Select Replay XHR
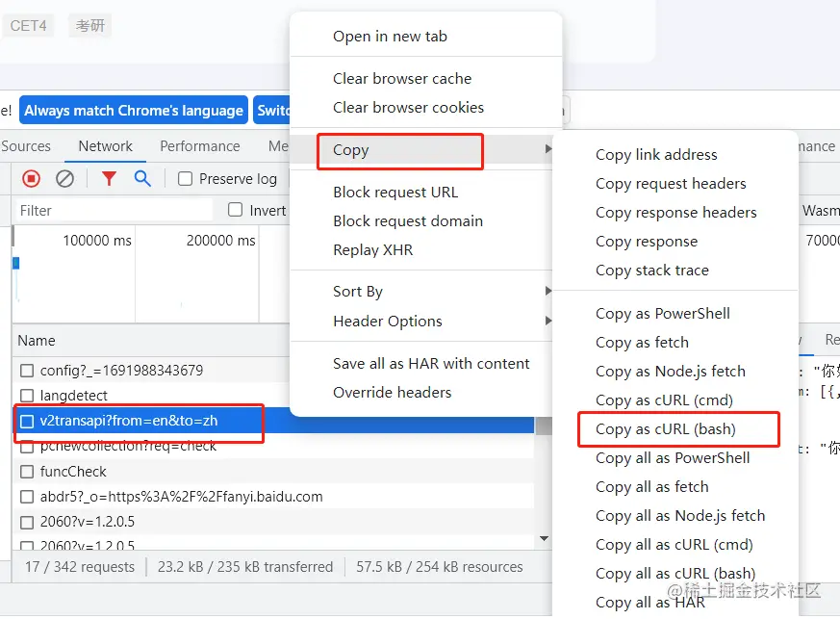840x619 pixels. [373, 249]
